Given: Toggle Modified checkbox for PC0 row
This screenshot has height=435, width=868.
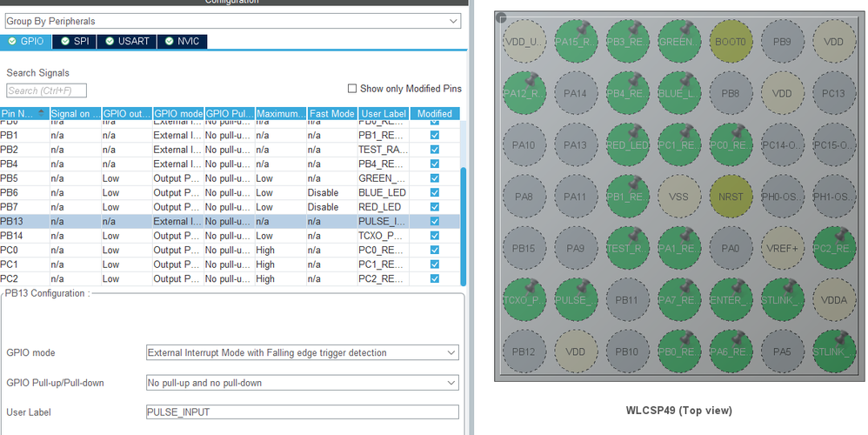Looking at the screenshot, I should pyautogui.click(x=435, y=251).
